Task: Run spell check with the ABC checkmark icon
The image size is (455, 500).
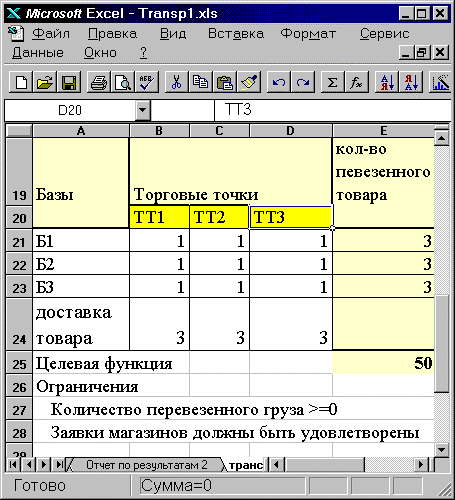Action: pos(146,82)
